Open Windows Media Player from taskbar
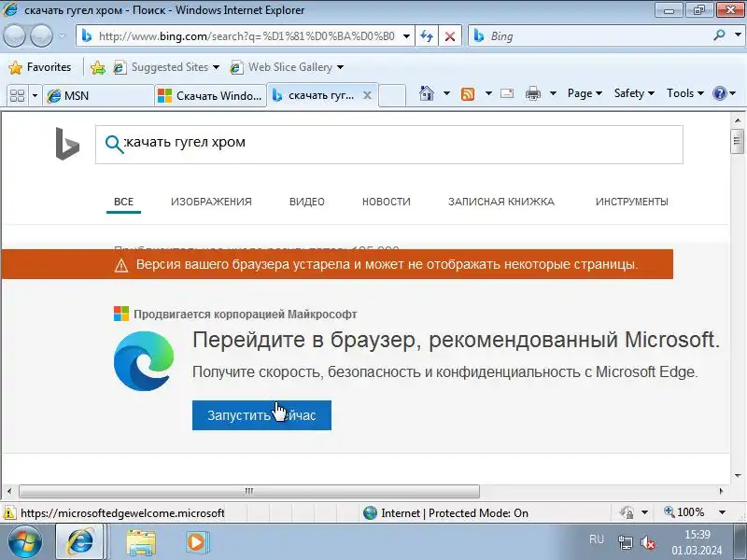 click(x=197, y=542)
